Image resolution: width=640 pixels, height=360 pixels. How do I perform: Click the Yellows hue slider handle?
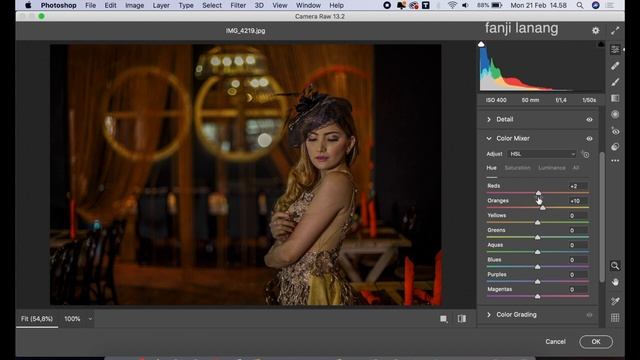pyautogui.click(x=538, y=222)
